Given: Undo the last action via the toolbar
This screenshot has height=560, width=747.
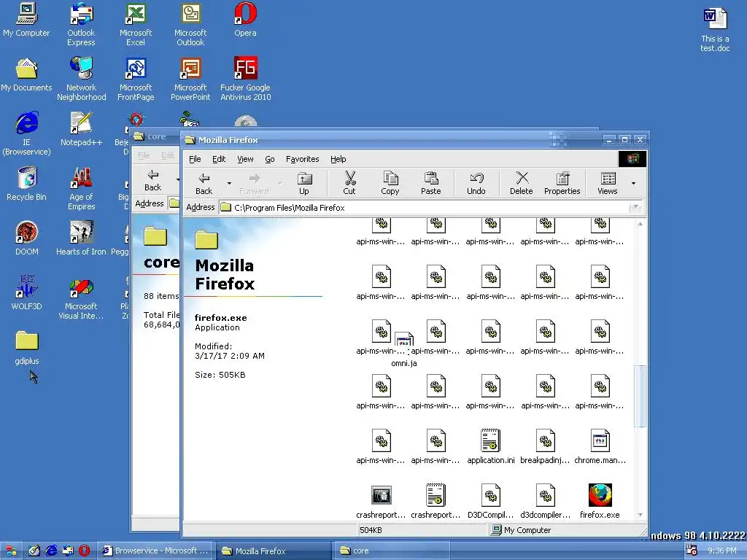Looking at the screenshot, I should (476, 183).
